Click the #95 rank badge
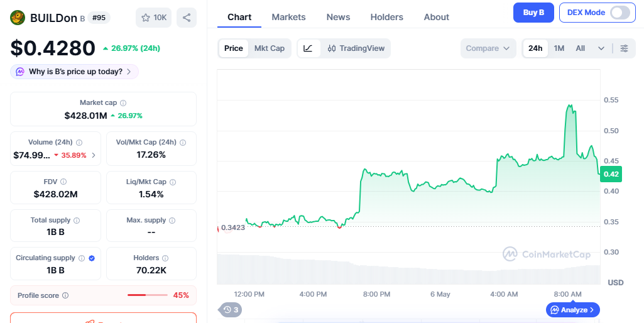The height and width of the screenshot is (323, 644). pos(99,18)
